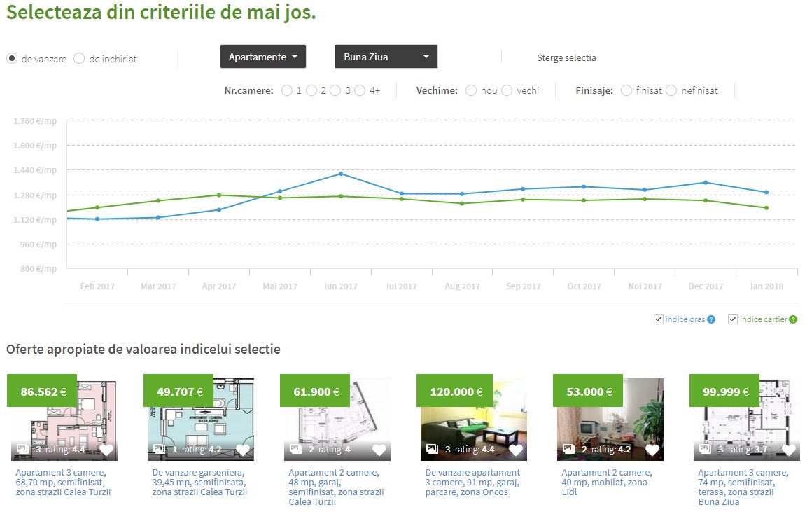Click 'Sterge selectia' to clear filters

[566, 58]
